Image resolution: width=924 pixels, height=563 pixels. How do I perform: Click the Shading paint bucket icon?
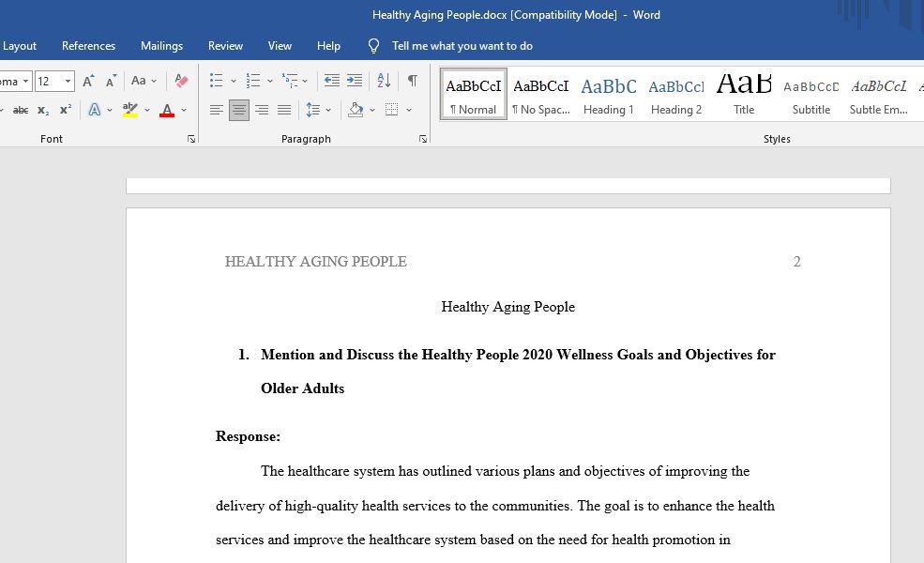356,110
